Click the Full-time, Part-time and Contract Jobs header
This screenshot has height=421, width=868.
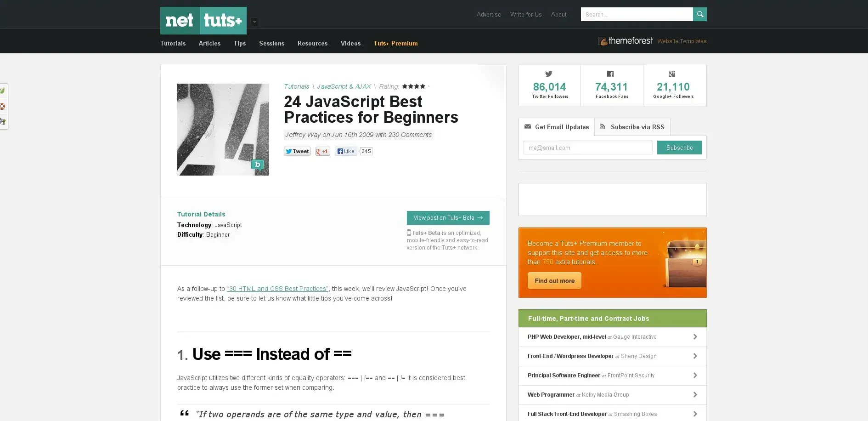[x=613, y=319]
